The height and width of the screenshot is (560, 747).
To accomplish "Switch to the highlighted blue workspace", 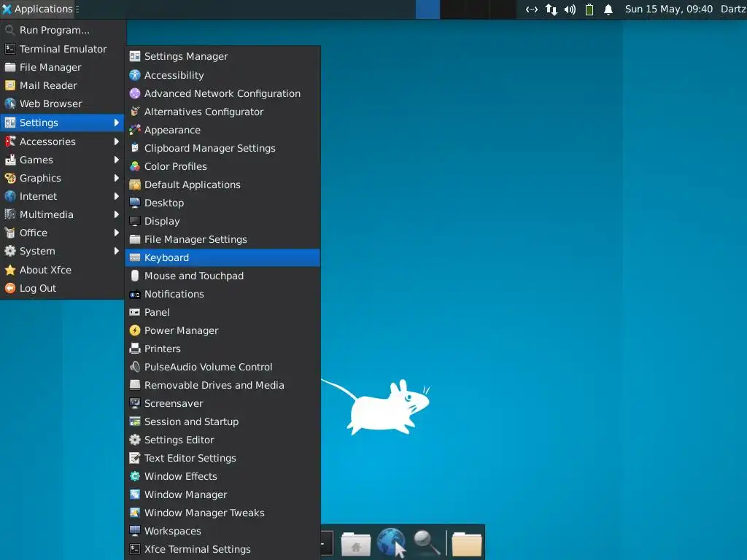I will pos(427,9).
